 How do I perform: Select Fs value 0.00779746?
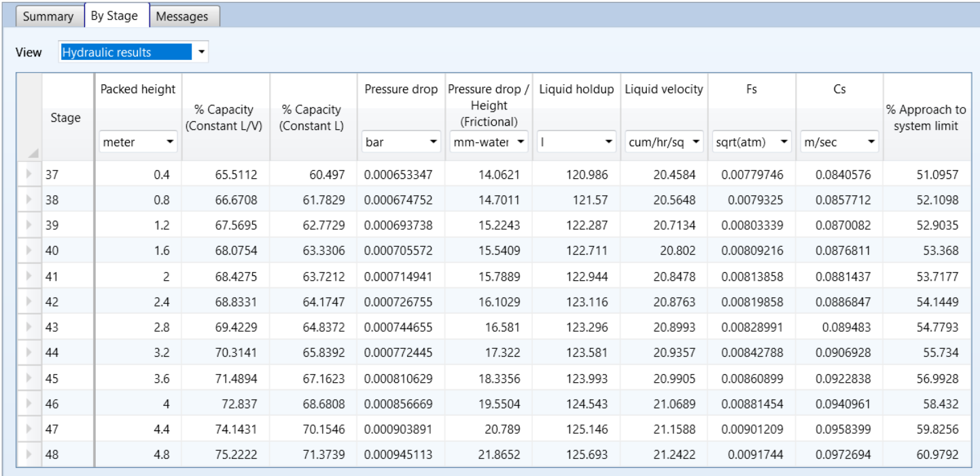click(x=752, y=175)
